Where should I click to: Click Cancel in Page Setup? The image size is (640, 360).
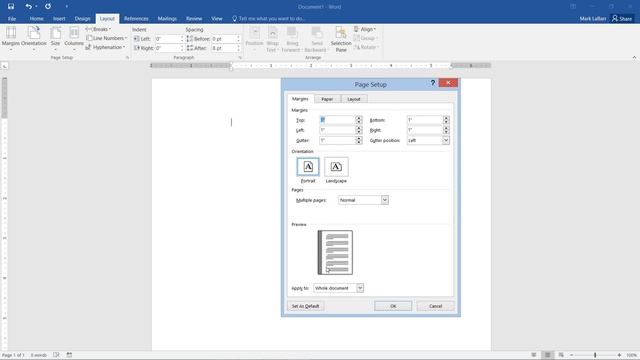pyautogui.click(x=436, y=306)
